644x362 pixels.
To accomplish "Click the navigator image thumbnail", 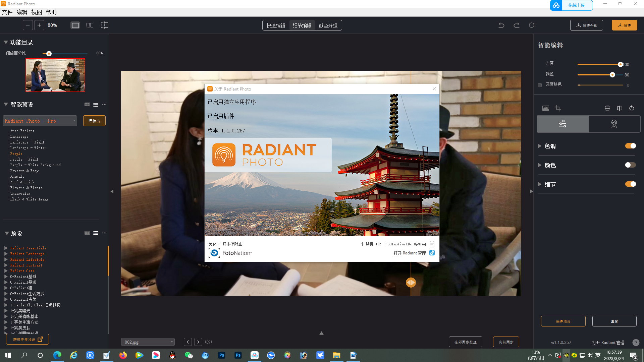I will pos(55,75).
